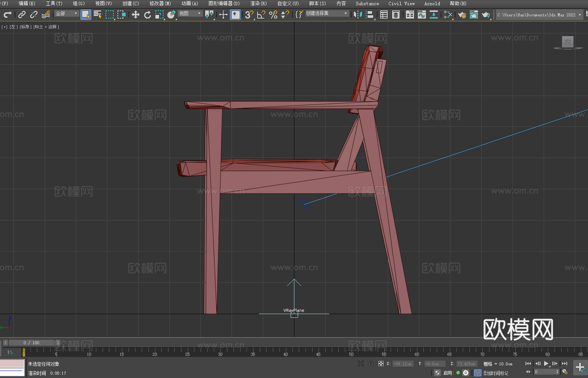Open the 创建选择集 named selection dropdown

[327, 13]
